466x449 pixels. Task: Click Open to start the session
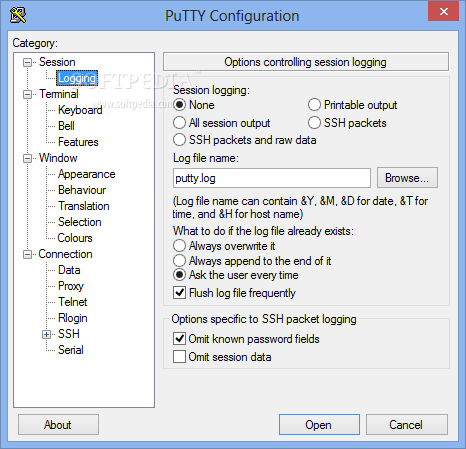(319, 425)
